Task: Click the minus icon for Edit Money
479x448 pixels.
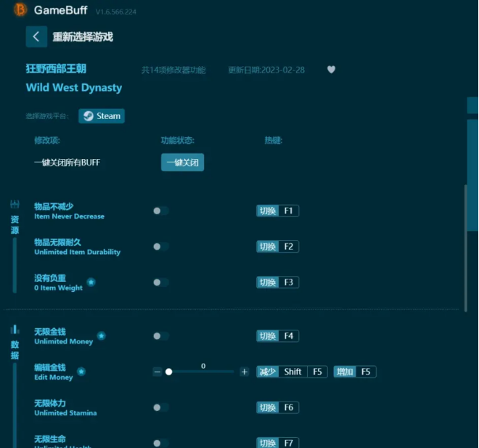Action: [157, 372]
